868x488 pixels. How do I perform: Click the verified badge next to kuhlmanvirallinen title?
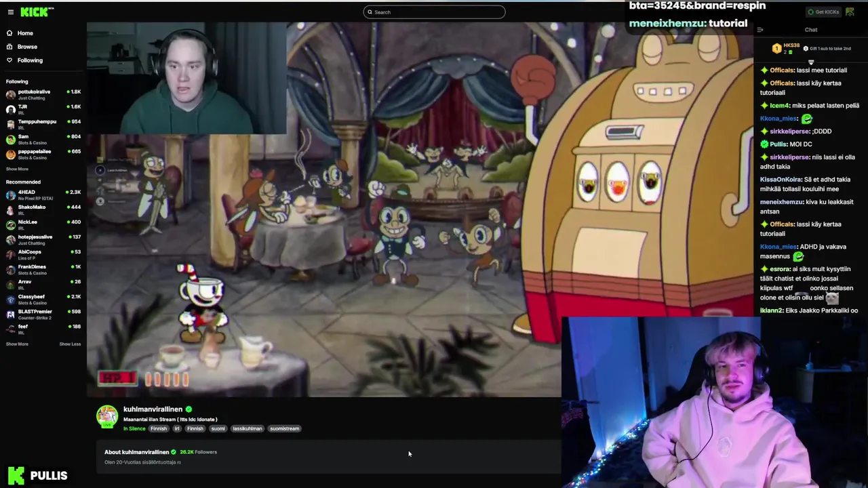(x=189, y=409)
